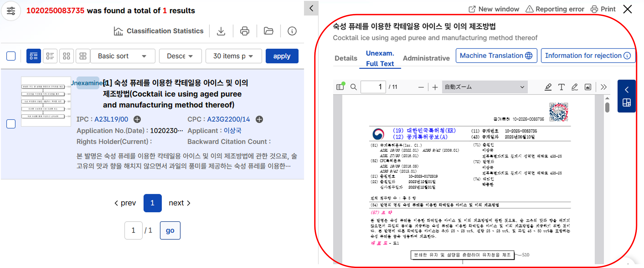
Task: Open the PDF zoom level dropdown
Action: pyautogui.click(x=484, y=87)
